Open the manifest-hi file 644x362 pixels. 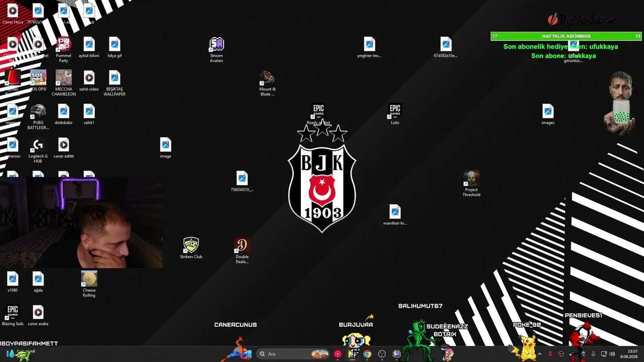tap(395, 215)
